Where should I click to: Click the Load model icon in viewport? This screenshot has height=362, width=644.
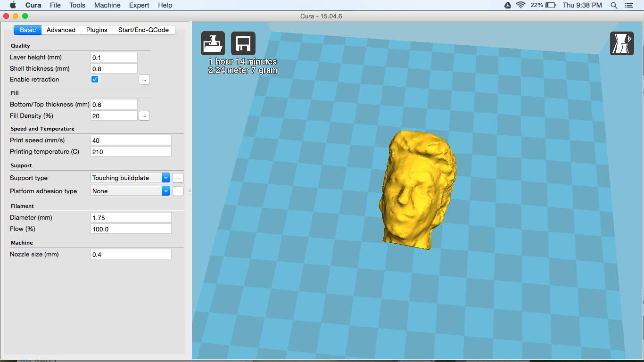tap(213, 43)
